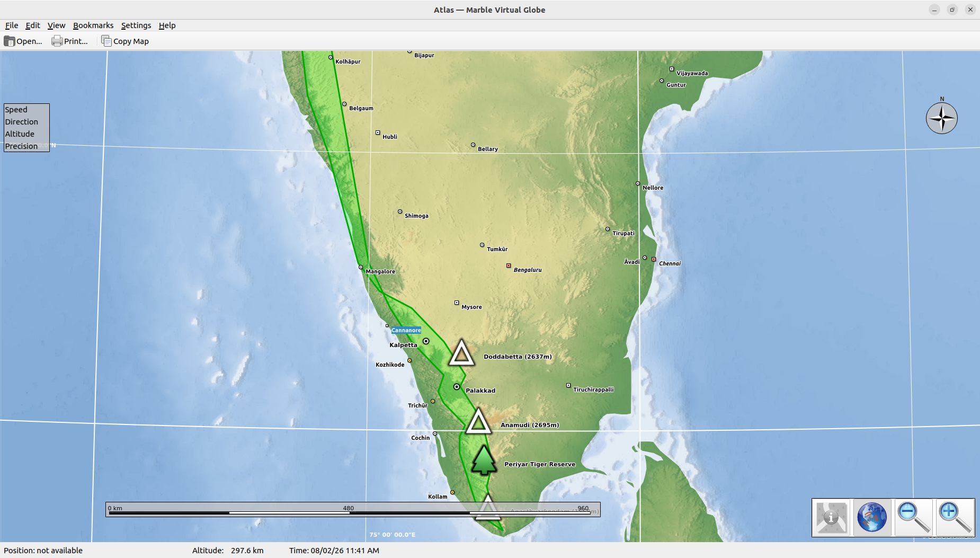980x558 pixels.
Task: Click the highlighted Cannanore city label
Action: tap(406, 330)
